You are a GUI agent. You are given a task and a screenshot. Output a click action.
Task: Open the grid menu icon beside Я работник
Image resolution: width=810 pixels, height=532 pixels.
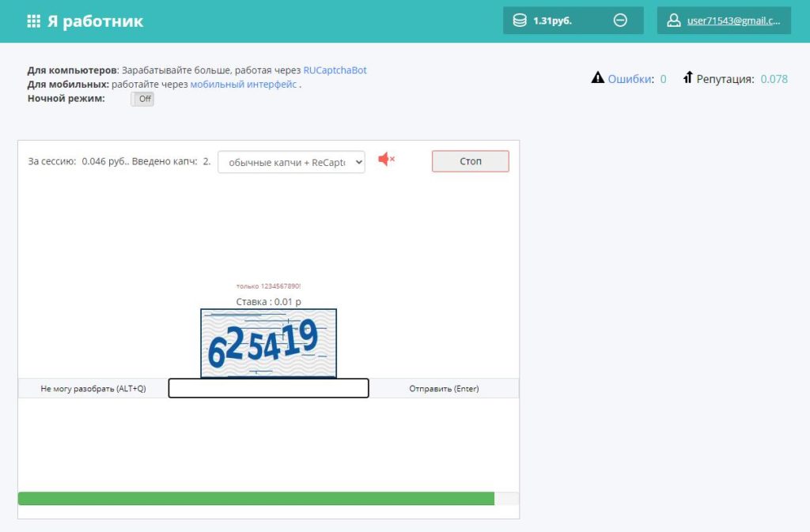(33, 21)
